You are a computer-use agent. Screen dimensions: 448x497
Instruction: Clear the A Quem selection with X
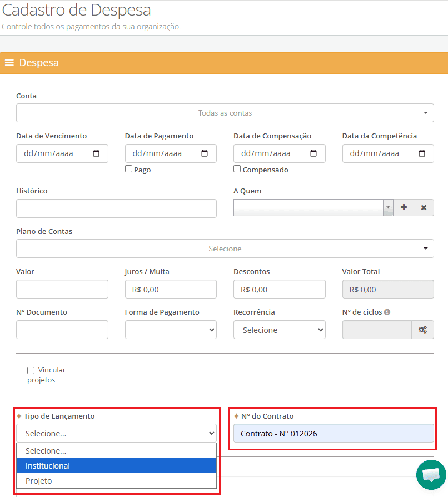tap(424, 207)
